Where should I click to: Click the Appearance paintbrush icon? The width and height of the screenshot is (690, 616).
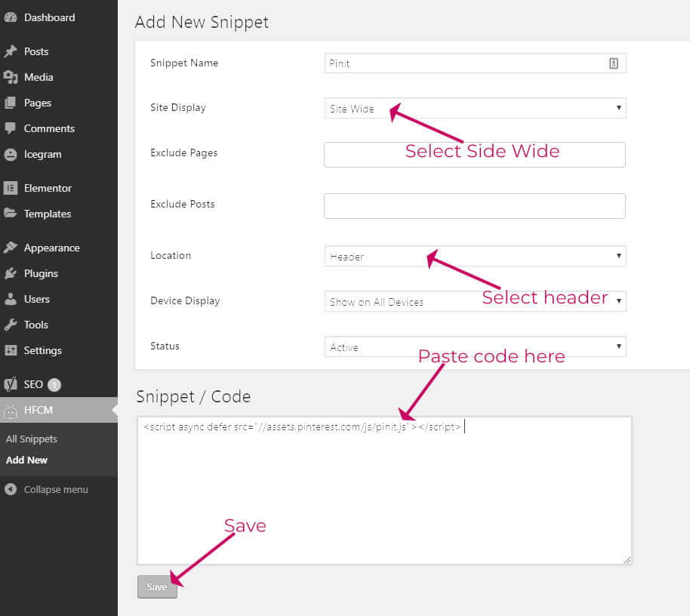pyautogui.click(x=11, y=248)
